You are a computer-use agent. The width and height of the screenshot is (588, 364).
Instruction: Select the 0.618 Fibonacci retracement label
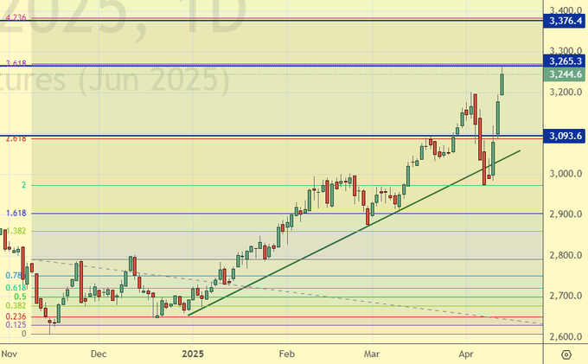pyautogui.click(x=15, y=287)
